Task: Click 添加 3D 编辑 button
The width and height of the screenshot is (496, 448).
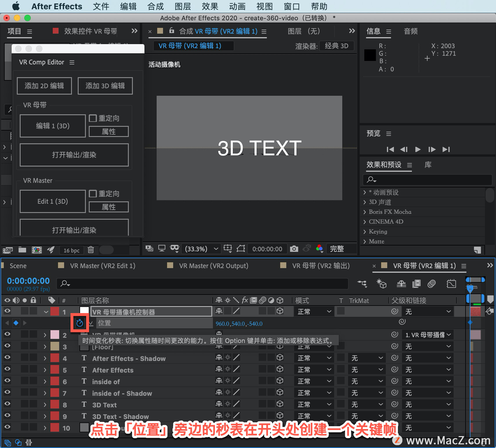Action: (x=105, y=86)
